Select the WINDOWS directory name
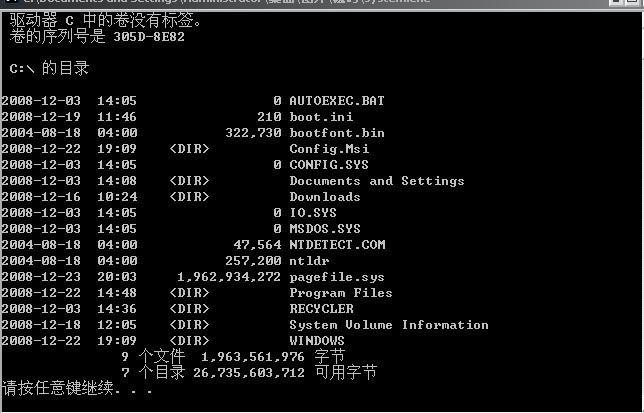The height and width of the screenshot is (413, 644). [317, 341]
